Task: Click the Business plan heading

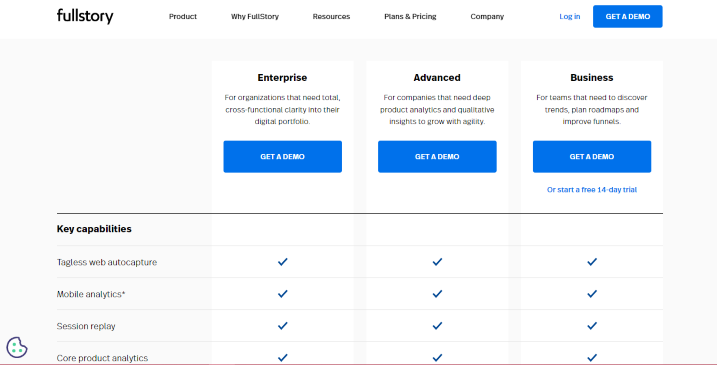Action: 592,78
